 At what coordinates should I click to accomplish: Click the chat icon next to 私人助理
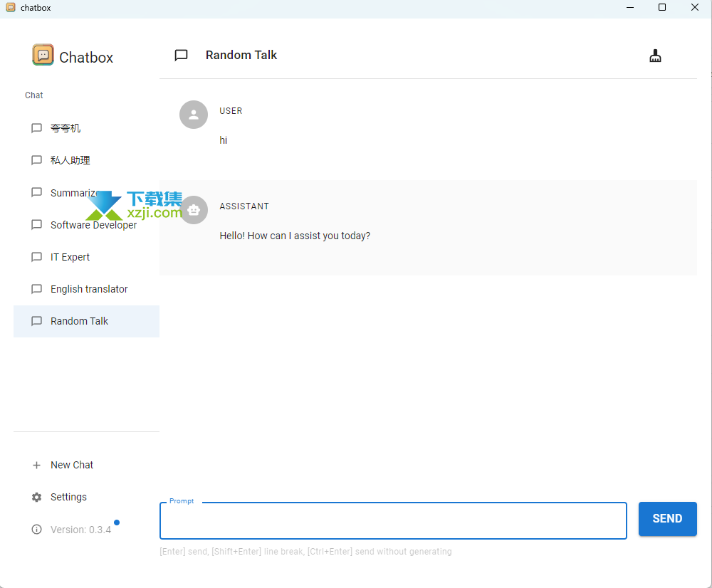click(x=36, y=160)
